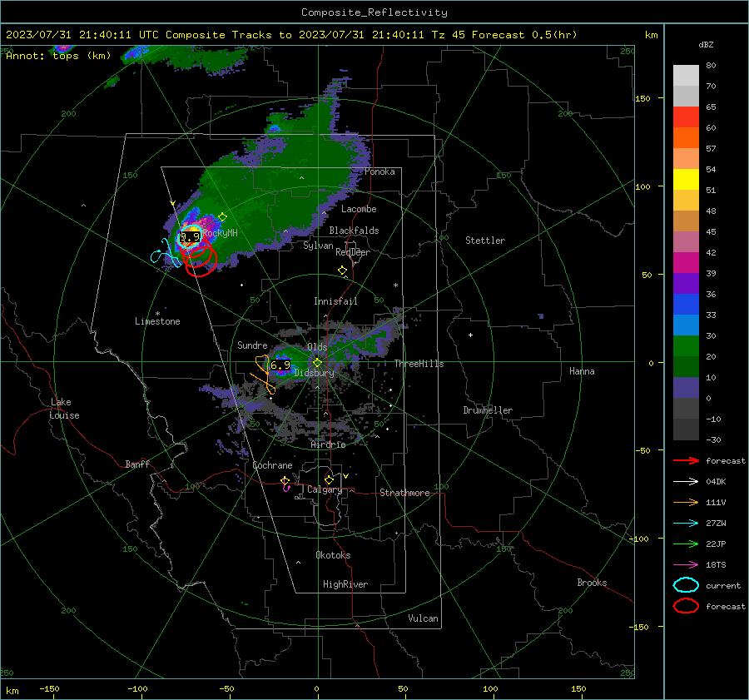Screen dimensions: 749x700
Task: Click the Sylvan town label
Action: tap(318, 246)
